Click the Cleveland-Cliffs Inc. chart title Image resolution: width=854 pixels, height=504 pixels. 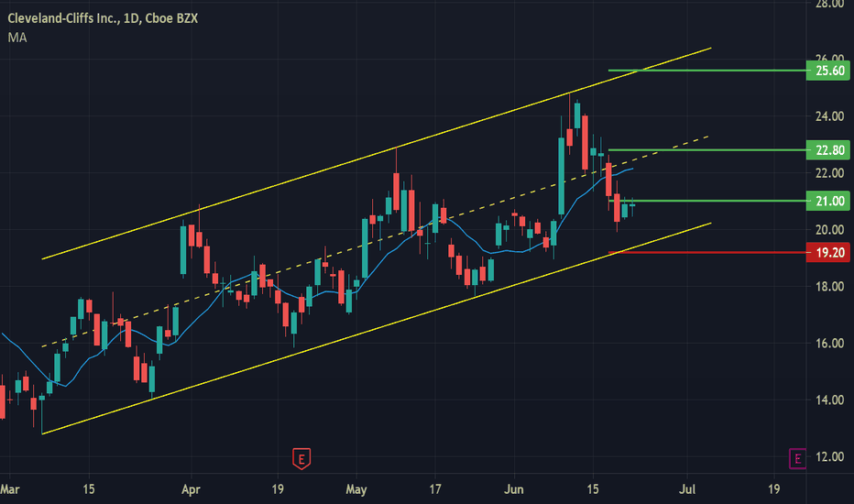pyautogui.click(x=103, y=18)
